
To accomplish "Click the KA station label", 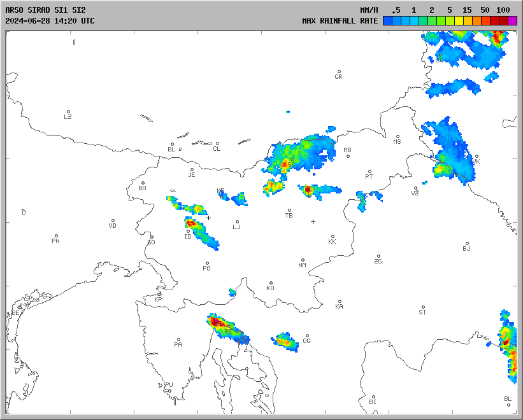I will coord(339,307).
